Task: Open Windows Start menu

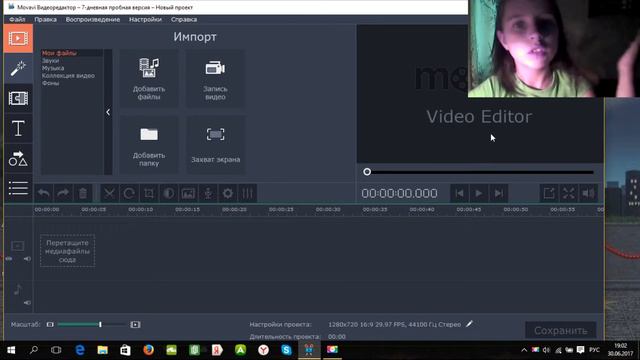Action: [11, 350]
